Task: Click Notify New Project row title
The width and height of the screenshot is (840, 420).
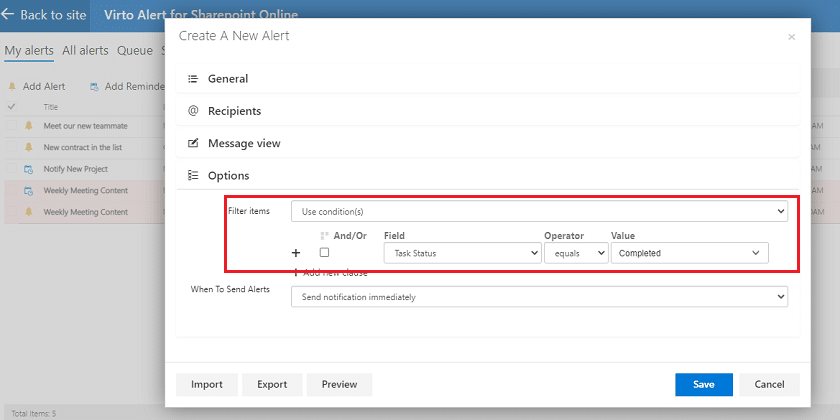Action: coord(76,169)
